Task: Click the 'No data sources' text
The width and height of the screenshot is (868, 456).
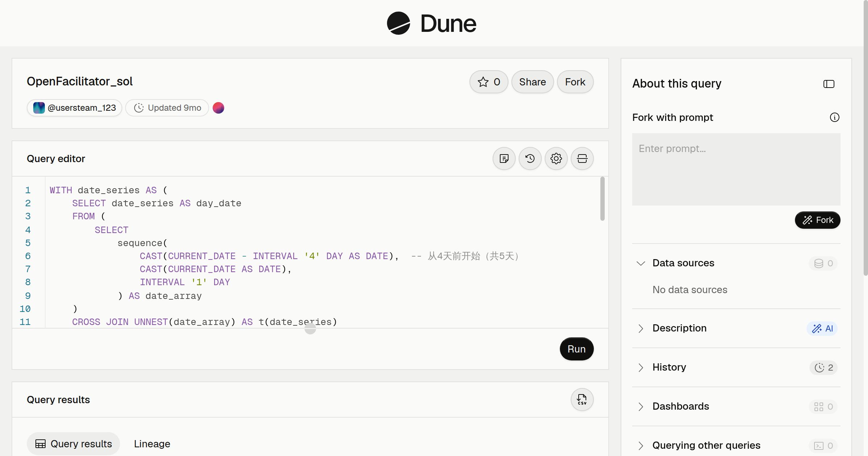Action: click(690, 290)
